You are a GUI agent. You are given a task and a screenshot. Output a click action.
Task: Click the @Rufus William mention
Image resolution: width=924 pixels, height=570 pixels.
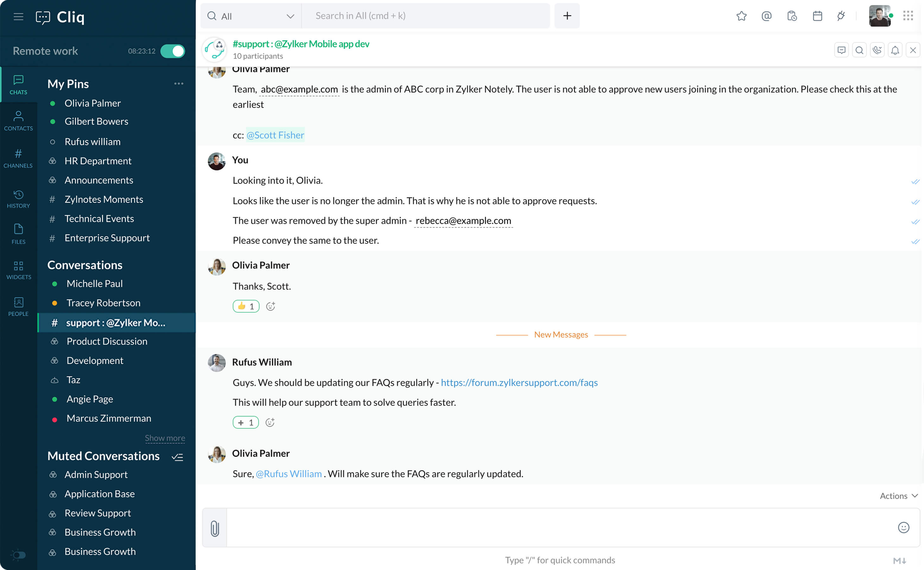pos(289,474)
